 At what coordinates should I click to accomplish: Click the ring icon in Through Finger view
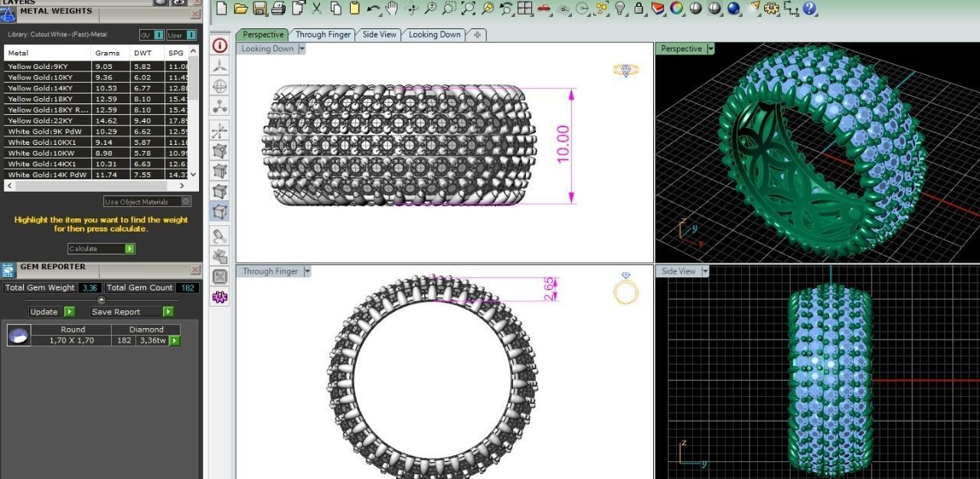click(x=626, y=288)
